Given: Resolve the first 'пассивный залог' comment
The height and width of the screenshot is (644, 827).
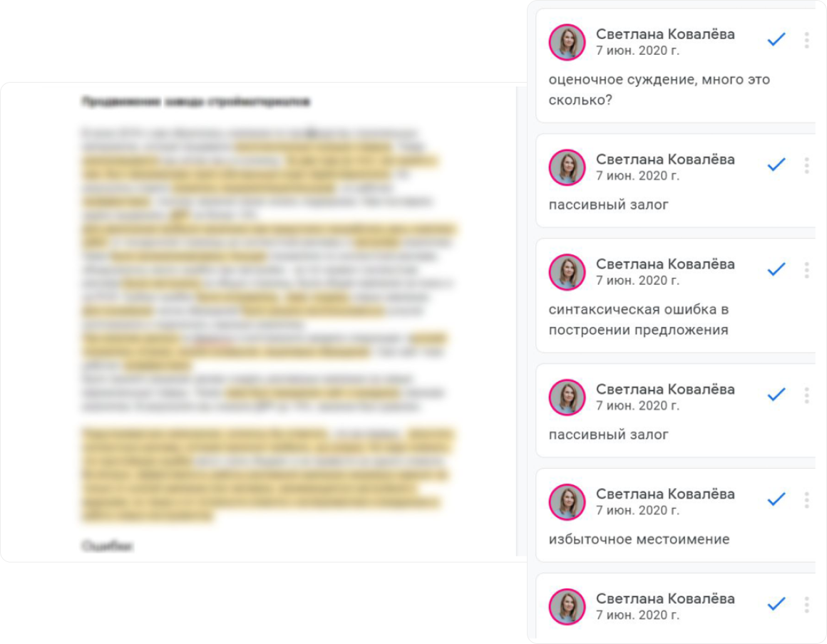Looking at the screenshot, I should pos(776,165).
